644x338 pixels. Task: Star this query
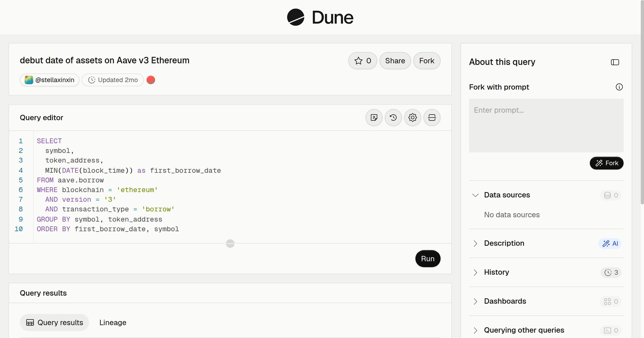(x=363, y=61)
